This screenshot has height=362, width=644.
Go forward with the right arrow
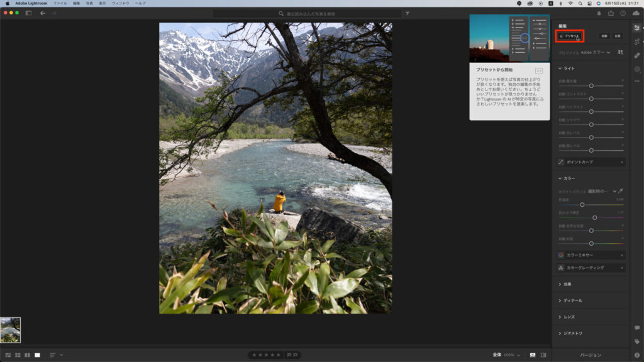(x=53, y=13)
